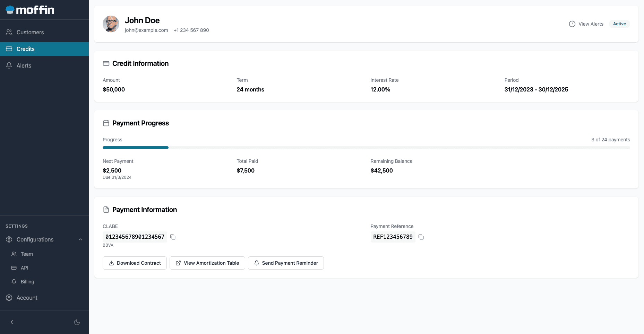Select the Credits sidebar item
This screenshot has height=334, width=644.
[26, 49]
